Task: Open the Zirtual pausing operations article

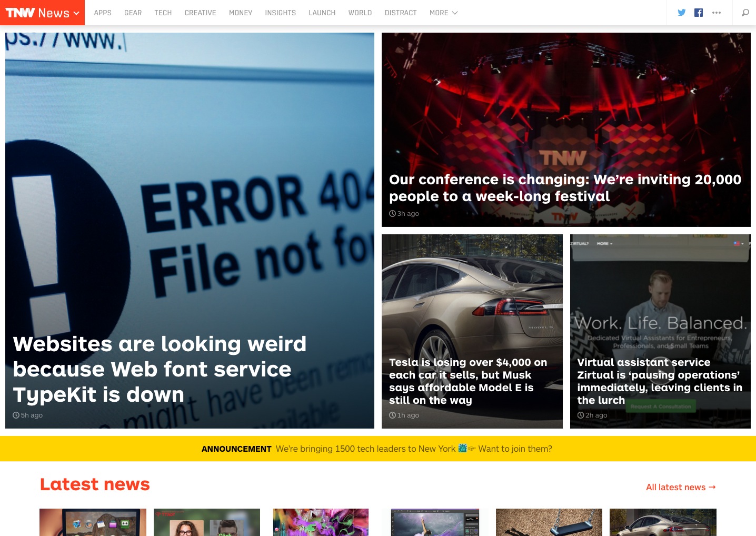Action: click(659, 381)
